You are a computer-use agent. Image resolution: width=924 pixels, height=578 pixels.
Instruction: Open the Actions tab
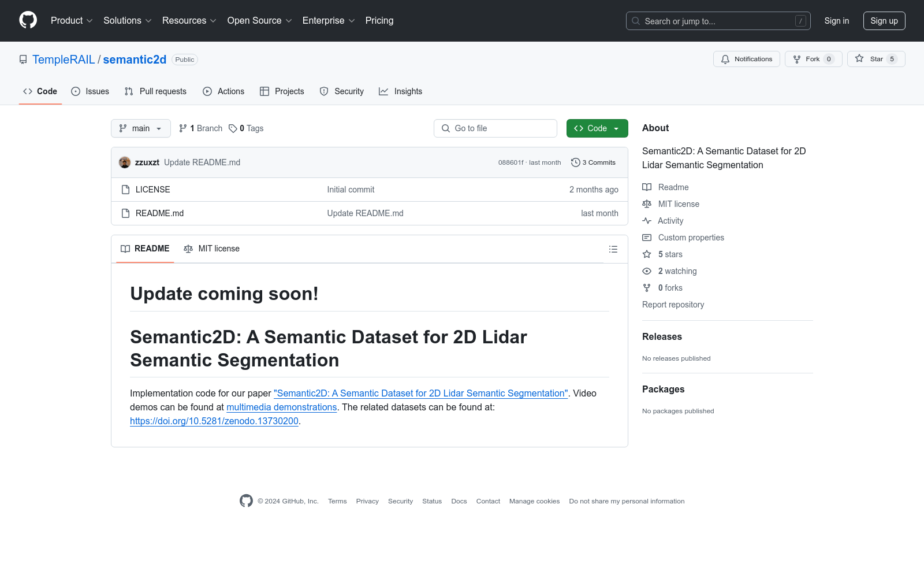pos(223,91)
